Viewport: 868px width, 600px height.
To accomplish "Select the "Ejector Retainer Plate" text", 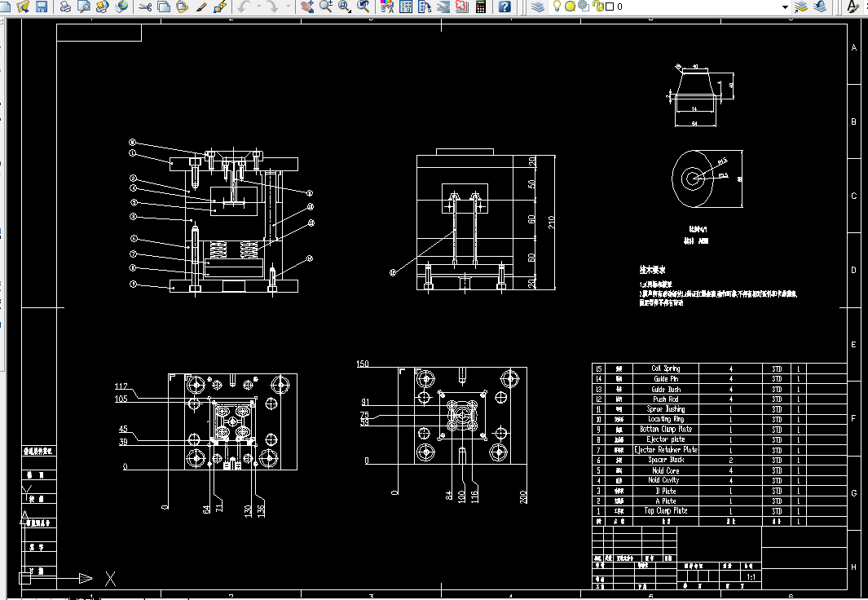I will 665,449.
